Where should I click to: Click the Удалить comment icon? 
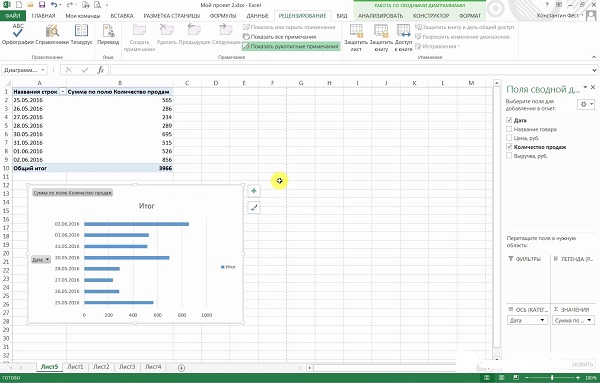[x=166, y=29]
